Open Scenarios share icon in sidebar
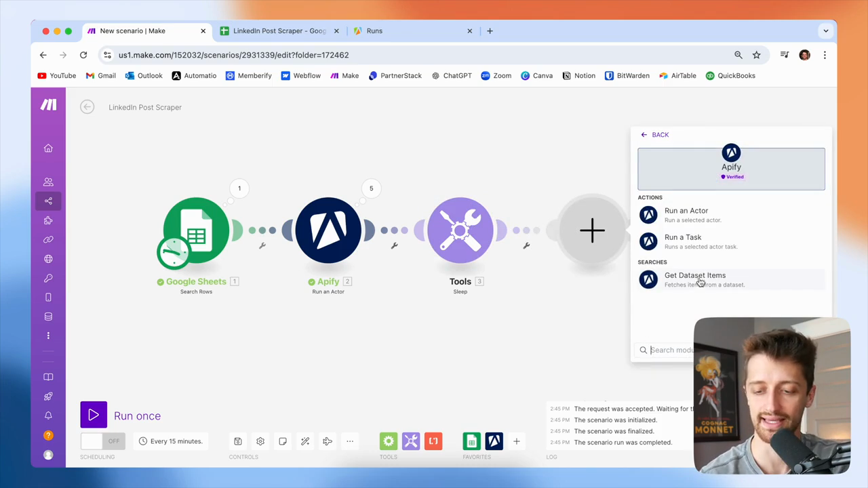Viewport: 868px width, 488px height. click(48, 201)
